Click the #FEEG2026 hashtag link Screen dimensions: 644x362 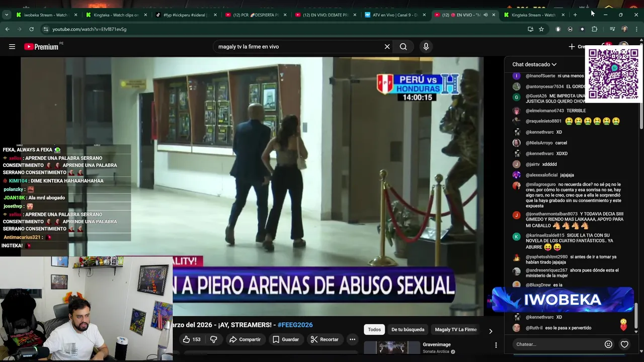(x=295, y=325)
